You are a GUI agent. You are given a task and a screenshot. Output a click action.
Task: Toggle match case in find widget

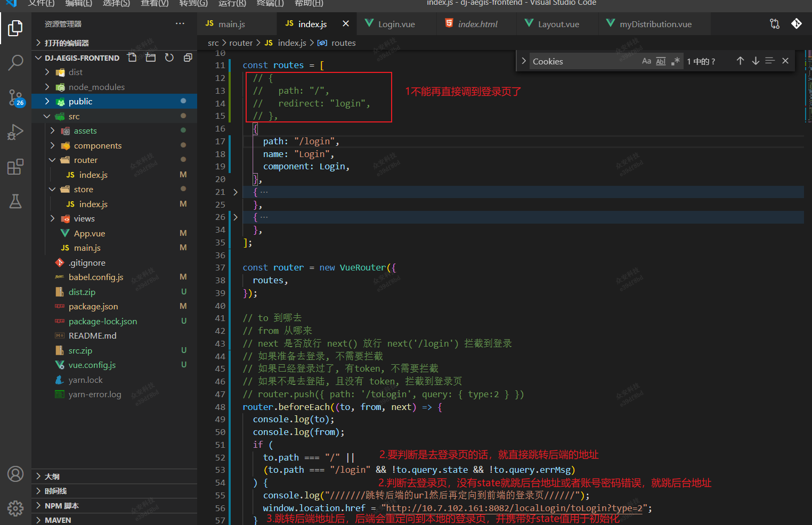point(646,61)
